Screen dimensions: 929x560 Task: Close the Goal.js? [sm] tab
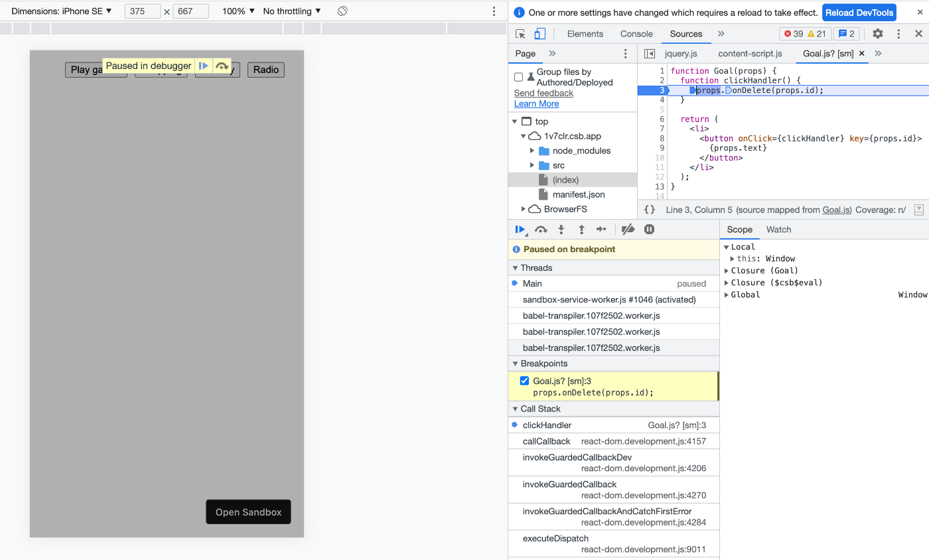point(862,54)
